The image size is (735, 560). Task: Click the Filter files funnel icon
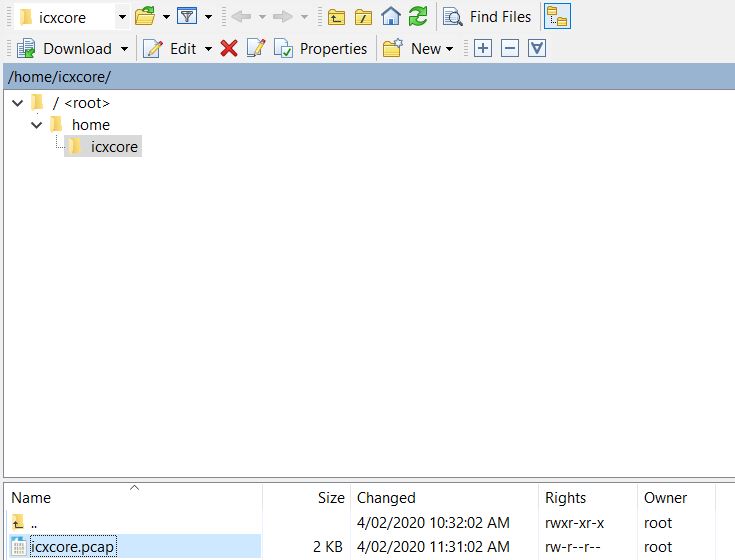coord(187,16)
